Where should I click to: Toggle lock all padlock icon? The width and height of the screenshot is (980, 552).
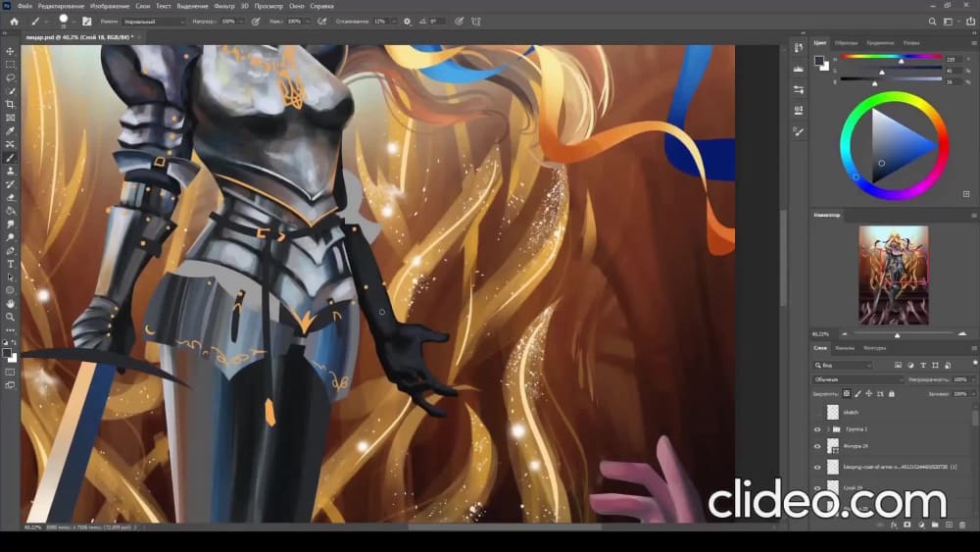[892, 394]
